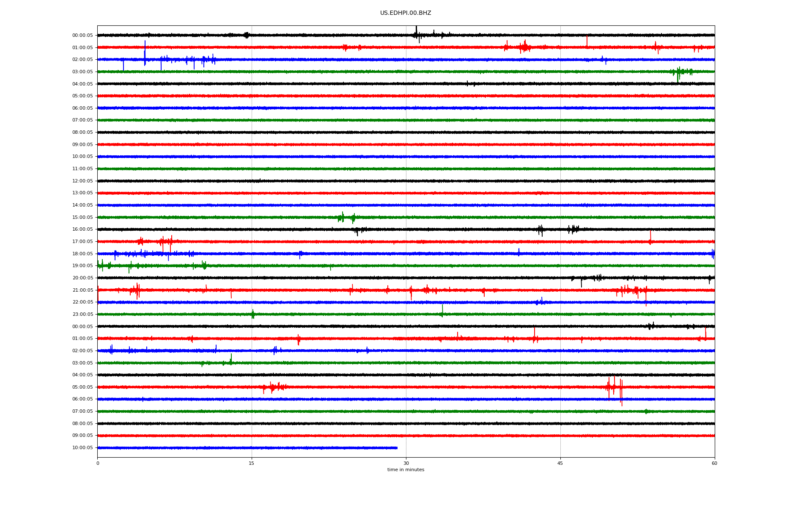
Task: Select the x-axis tick label 15
Action: [x=252, y=463]
